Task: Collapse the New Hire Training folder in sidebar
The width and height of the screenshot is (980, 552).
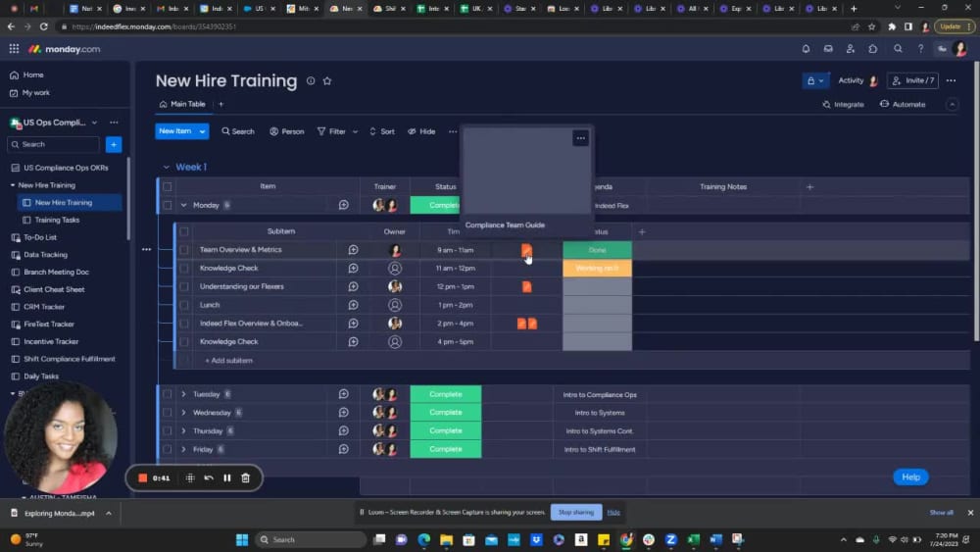Action: click(13, 185)
